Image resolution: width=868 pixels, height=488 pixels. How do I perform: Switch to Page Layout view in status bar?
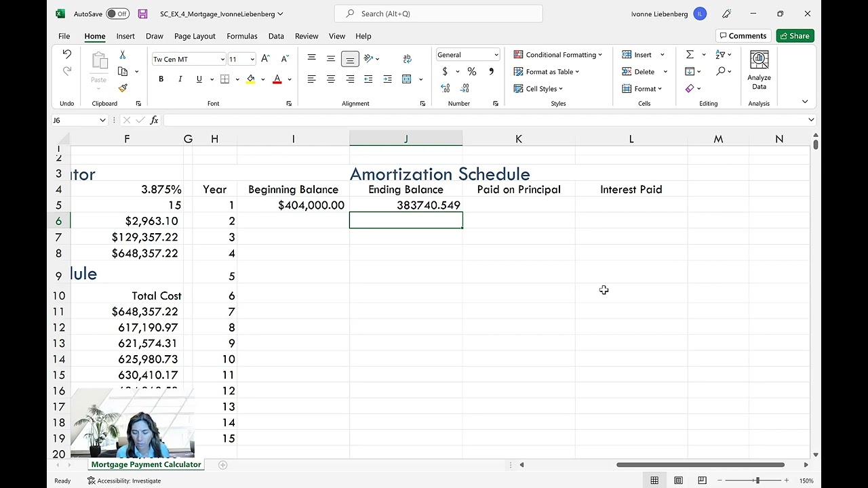678,481
